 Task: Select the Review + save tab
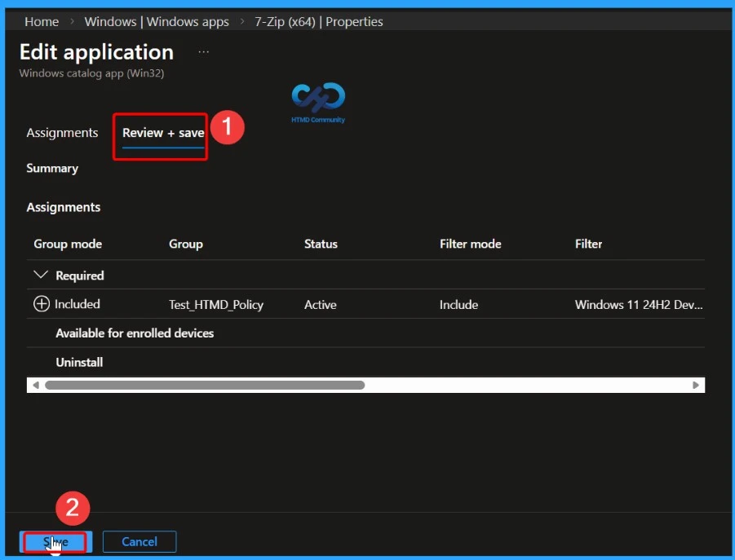(162, 132)
